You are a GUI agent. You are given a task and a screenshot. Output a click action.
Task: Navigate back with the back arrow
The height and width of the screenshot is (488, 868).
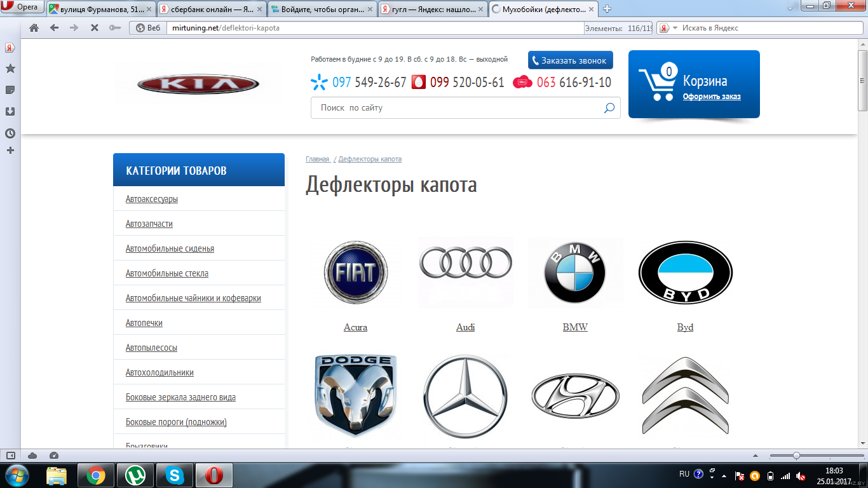point(54,28)
